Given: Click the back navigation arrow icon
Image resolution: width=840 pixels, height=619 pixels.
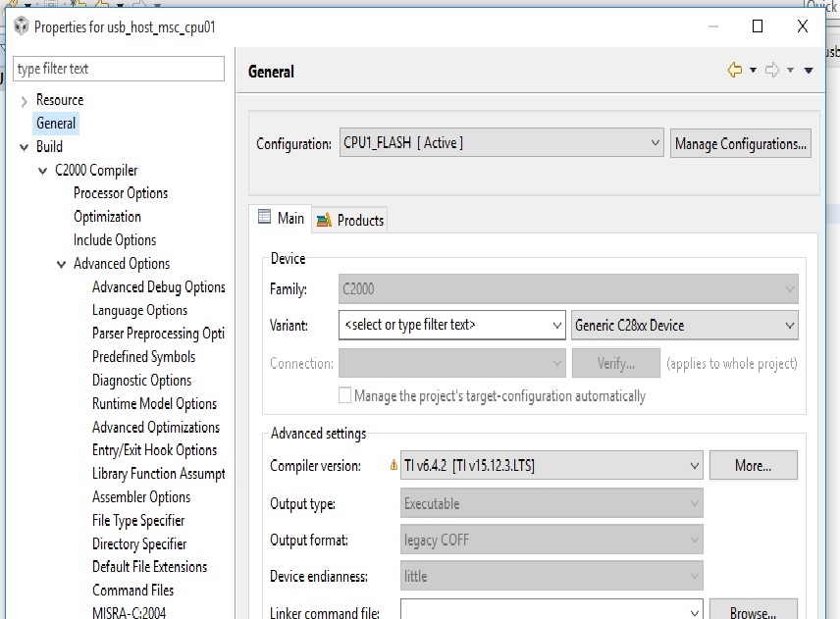Looking at the screenshot, I should pos(734,70).
